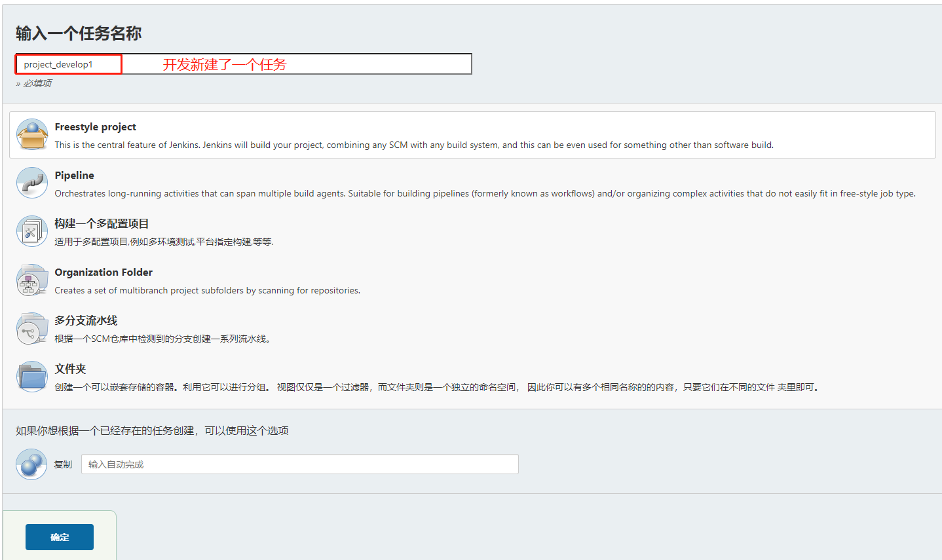Click the Freestyle project globe package icon
This screenshot has width=942, height=560.
31,135
